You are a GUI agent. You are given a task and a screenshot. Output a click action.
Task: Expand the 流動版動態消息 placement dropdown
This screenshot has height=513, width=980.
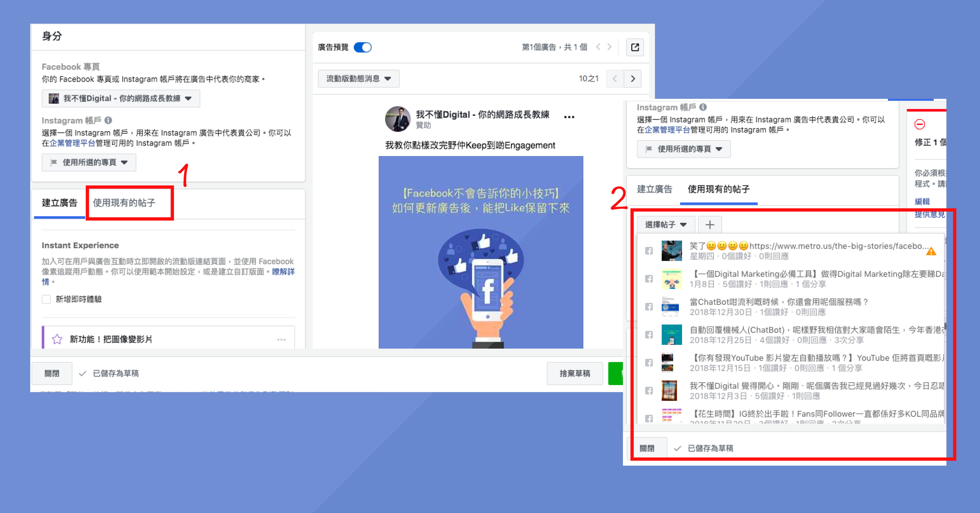point(359,79)
